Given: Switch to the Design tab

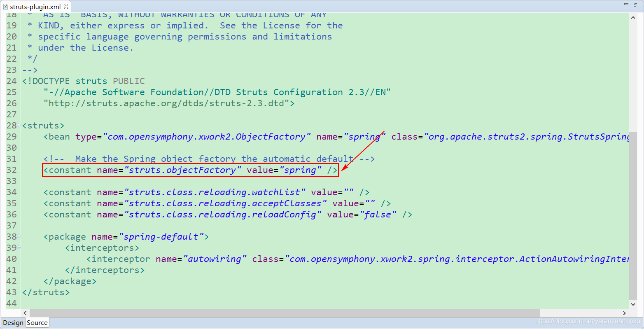Looking at the screenshot, I should [x=13, y=323].
